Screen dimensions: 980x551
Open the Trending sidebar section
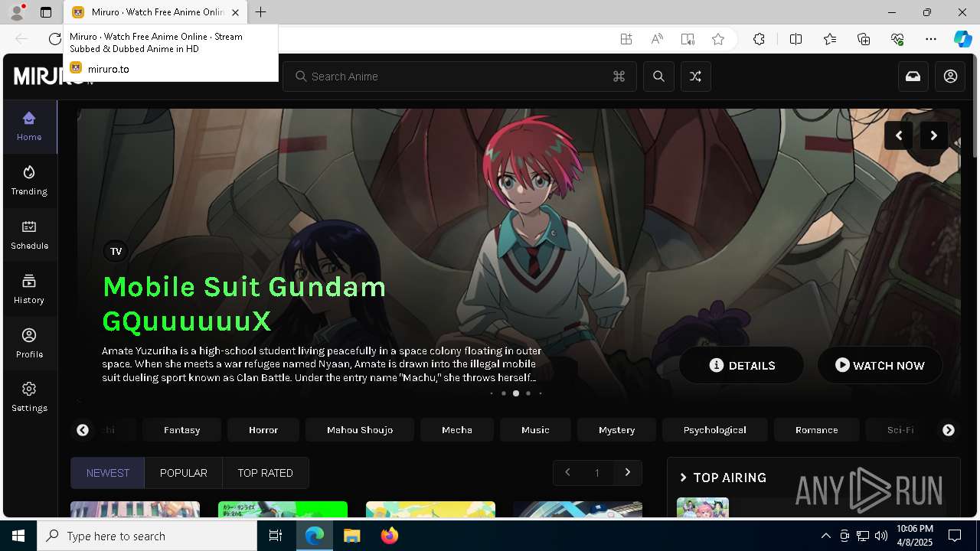(x=29, y=181)
